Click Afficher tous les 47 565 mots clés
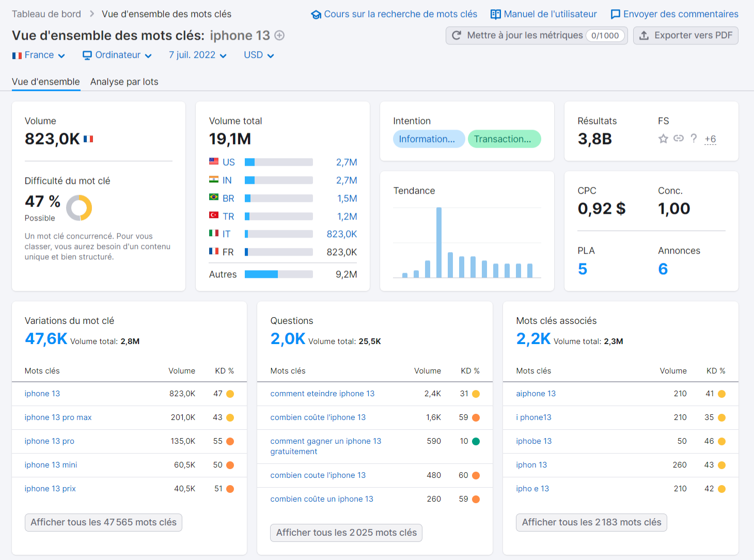This screenshot has height=560, width=754. point(103,522)
